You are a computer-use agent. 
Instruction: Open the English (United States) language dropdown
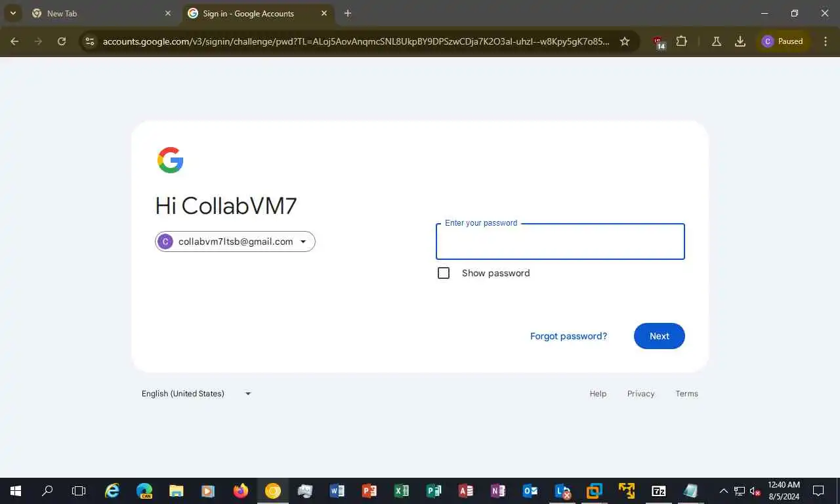197,394
